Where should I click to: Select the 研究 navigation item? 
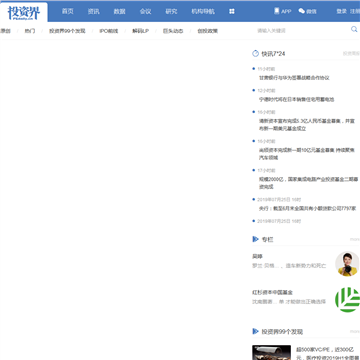tap(171, 11)
